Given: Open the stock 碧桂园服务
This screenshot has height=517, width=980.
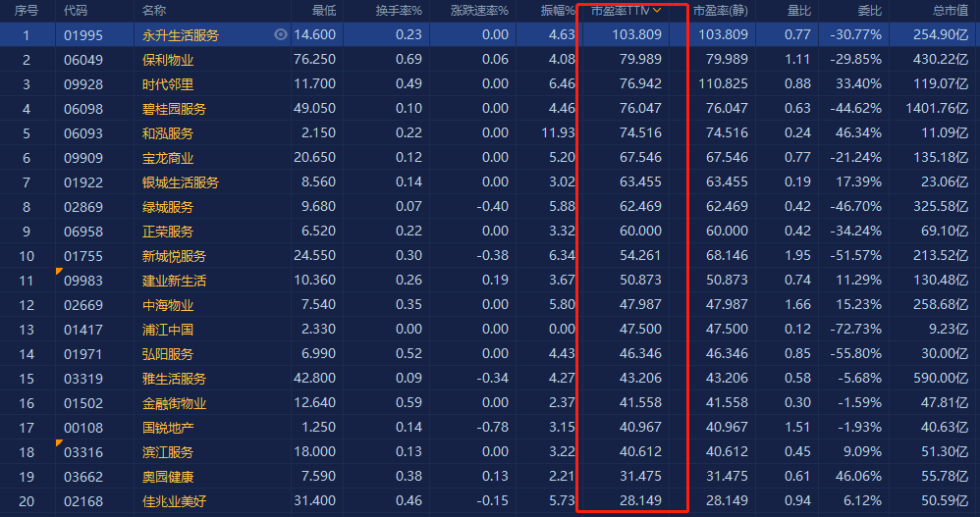Looking at the screenshot, I should [175, 109].
